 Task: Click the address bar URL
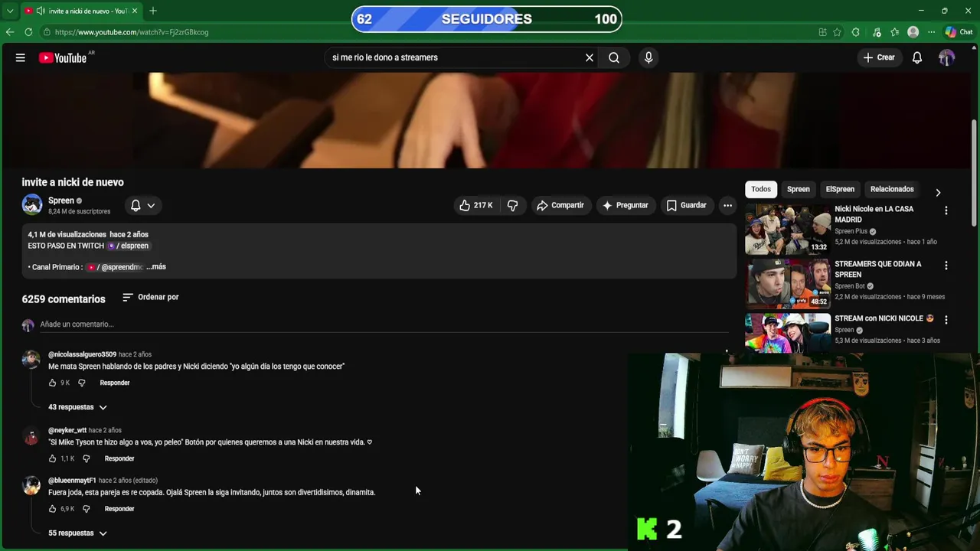click(132, 32)
